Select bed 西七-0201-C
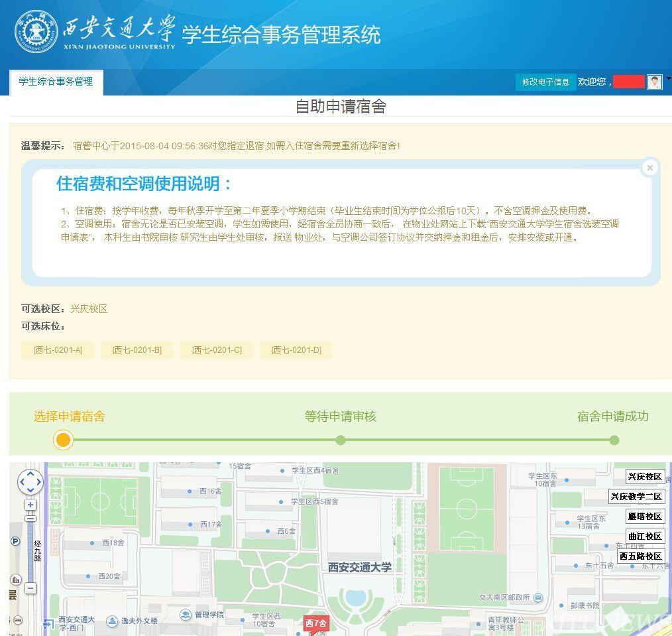The image size is (672, 636). pyautogui.click(x=217, y=350)
